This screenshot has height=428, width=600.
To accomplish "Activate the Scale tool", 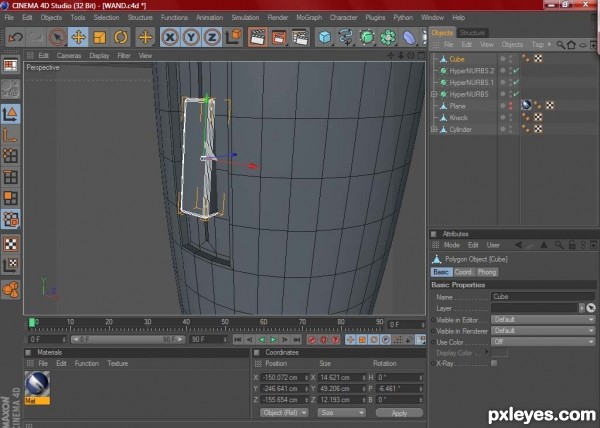I will (x=99, y=37).
